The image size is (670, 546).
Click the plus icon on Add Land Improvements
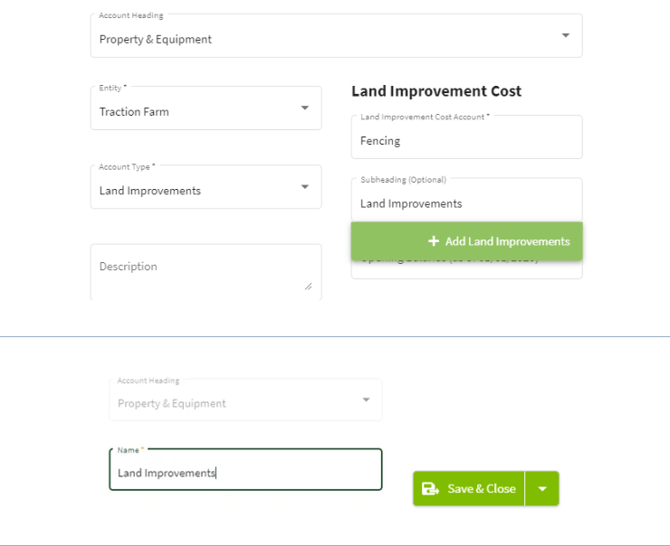433,241
